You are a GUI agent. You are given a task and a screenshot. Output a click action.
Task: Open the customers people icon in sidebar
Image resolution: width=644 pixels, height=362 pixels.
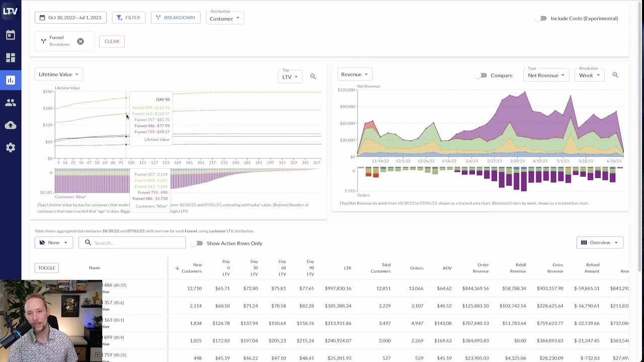(x=11, y=103)
